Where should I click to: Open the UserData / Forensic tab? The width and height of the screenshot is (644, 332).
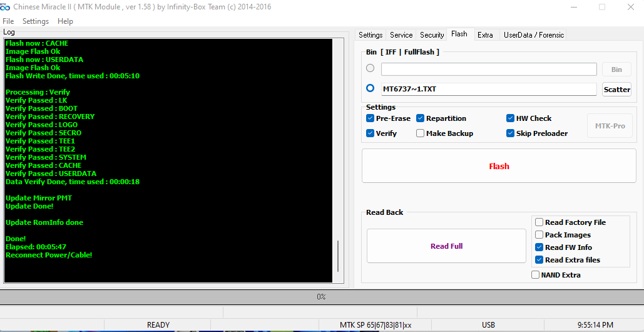pyautogui.click(x=533, y=35)
